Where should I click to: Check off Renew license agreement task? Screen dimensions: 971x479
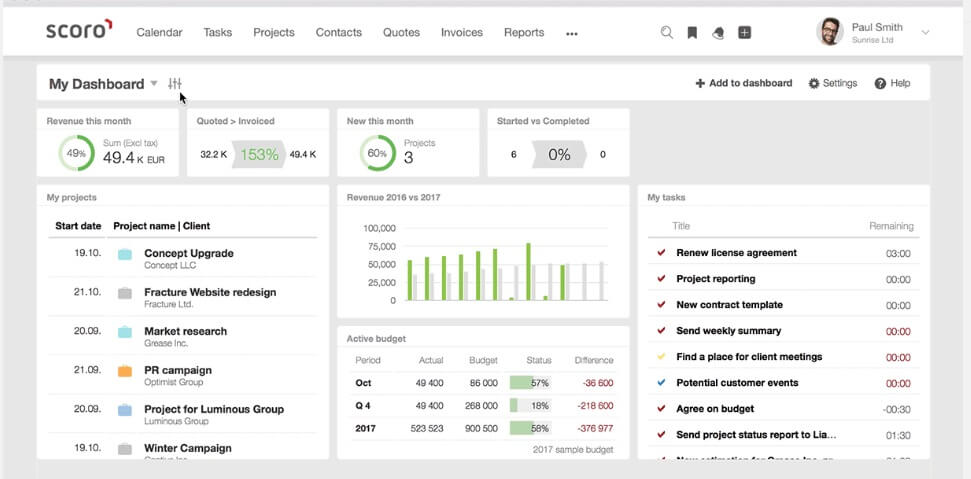pos(661,252)
